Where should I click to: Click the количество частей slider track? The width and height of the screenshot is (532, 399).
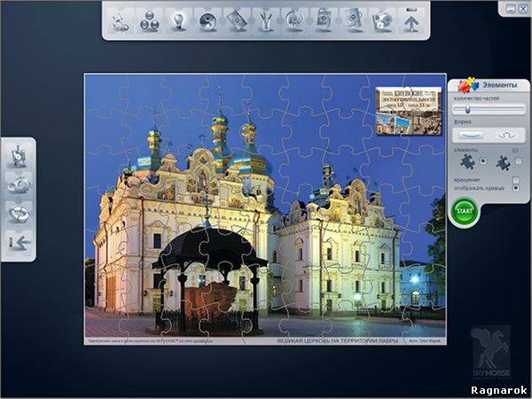pyautogui.click(x=489, y=109)
